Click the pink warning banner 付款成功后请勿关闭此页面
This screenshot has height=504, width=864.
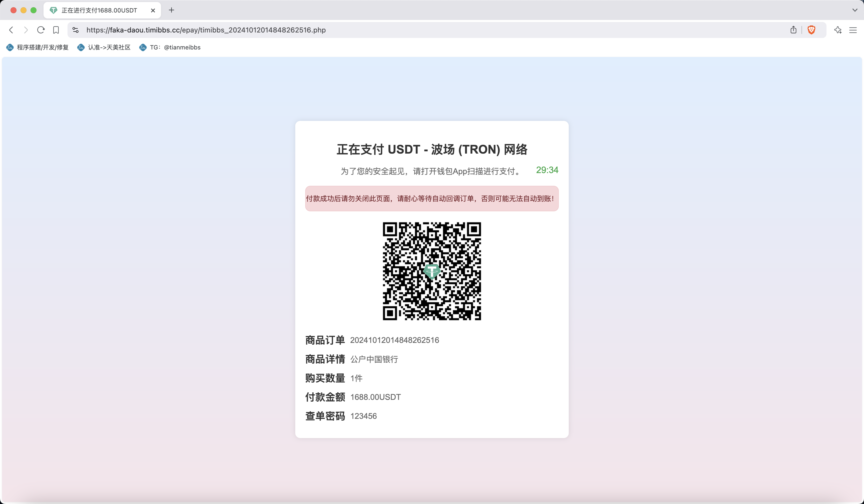tap(432, 198)
